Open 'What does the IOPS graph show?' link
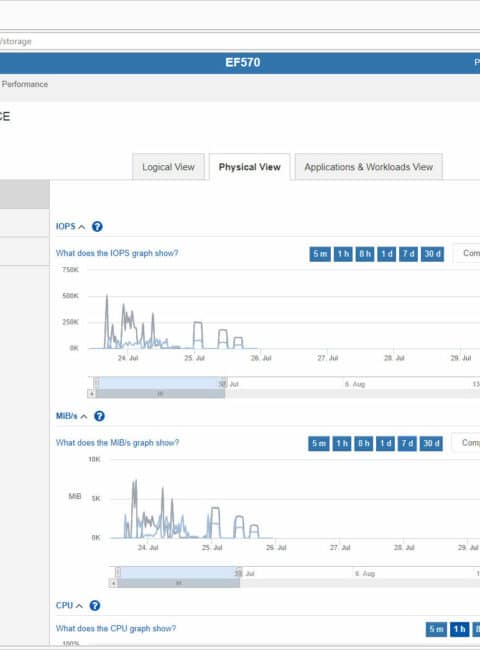 click(x=117, y=253)
